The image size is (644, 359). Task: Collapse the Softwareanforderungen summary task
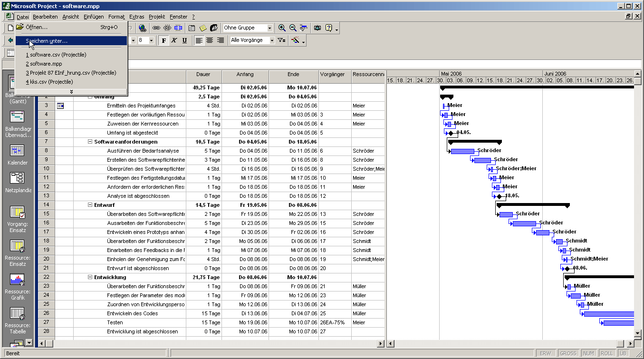(90, 142)
